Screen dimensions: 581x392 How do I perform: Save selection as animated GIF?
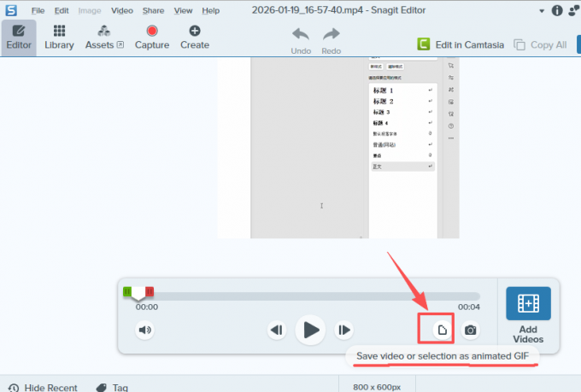pyautogui.click(x=442, y=330)
